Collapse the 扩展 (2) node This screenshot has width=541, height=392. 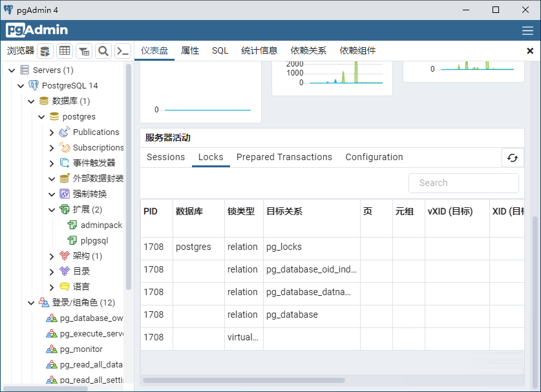point(52,210)
